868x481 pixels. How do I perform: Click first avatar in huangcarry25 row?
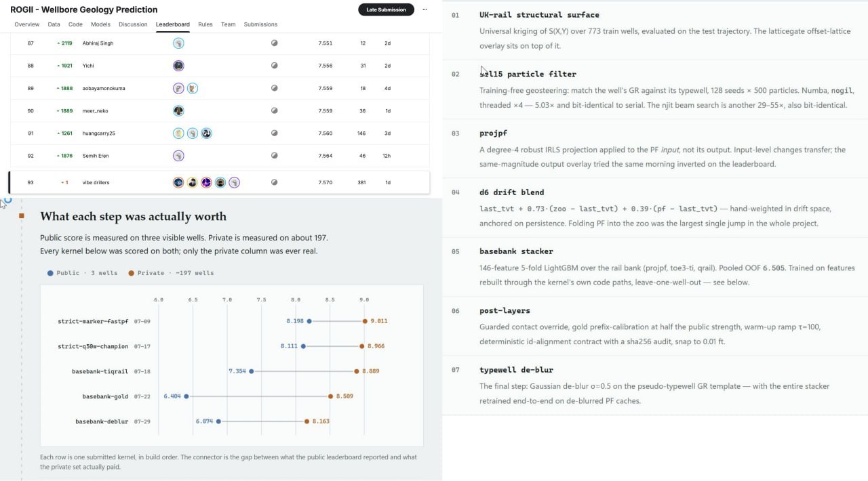pyautogui.click(x=178, y=133)
